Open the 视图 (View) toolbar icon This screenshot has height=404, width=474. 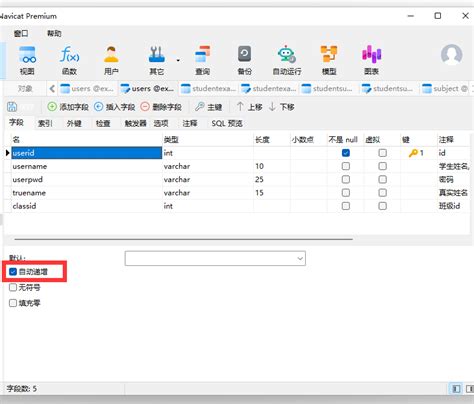coord(27,60)
